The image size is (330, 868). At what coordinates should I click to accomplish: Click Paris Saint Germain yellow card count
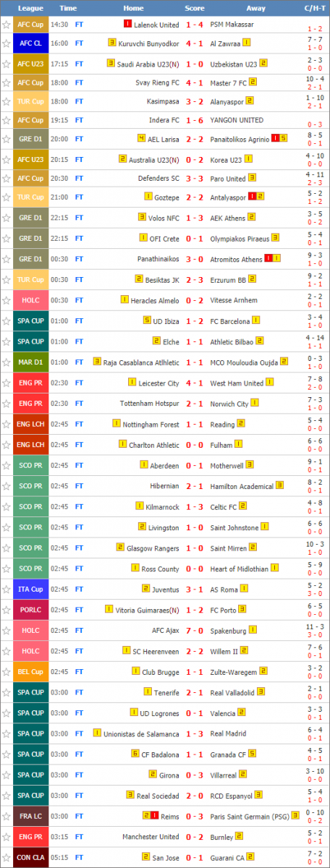point(295,816)
